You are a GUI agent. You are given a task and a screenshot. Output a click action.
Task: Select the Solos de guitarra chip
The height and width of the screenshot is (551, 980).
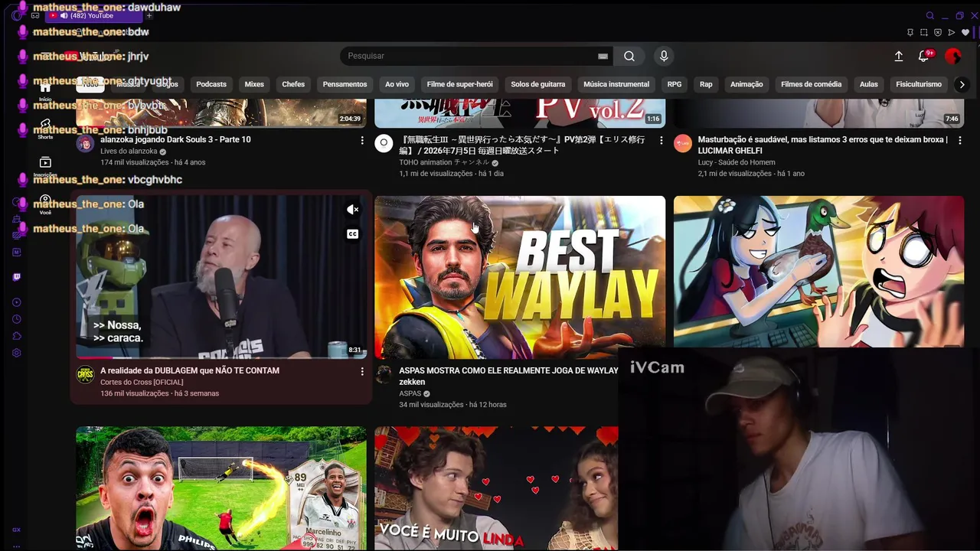[x=538, y=84]
